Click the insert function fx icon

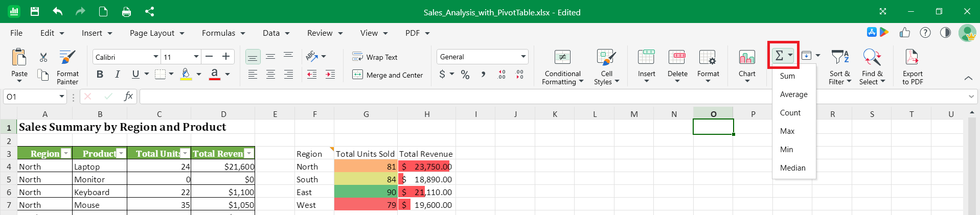tap(128, 96)
